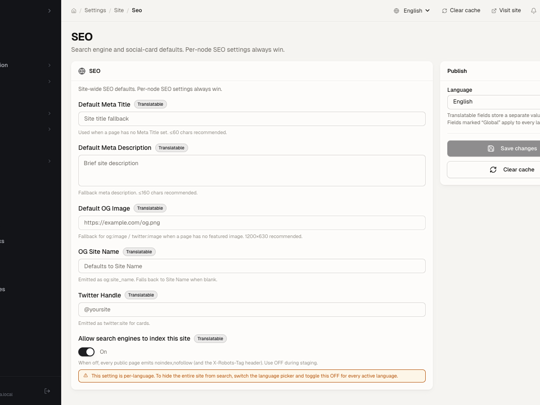This screenshot has width=540, height=405.
Task: Click the "Publish" panel title
Action: 457,71
